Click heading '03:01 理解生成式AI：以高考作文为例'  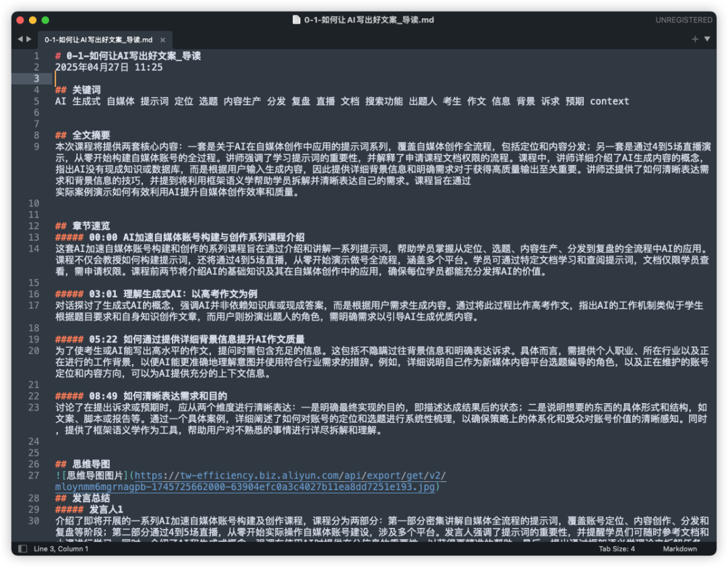(173, 294)
